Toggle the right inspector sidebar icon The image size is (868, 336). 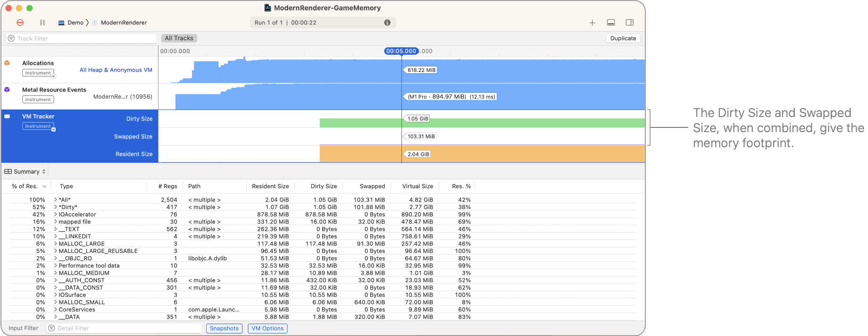tap(629, 23)
